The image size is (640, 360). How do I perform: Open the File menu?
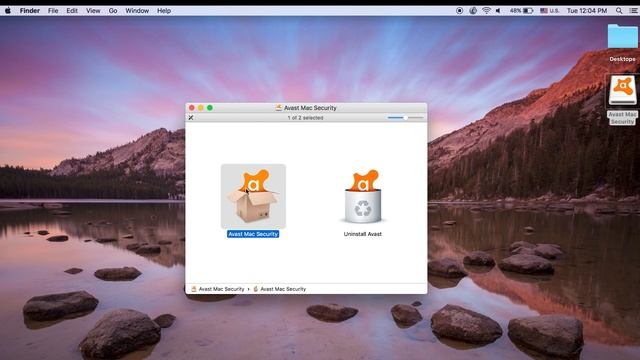53,11
